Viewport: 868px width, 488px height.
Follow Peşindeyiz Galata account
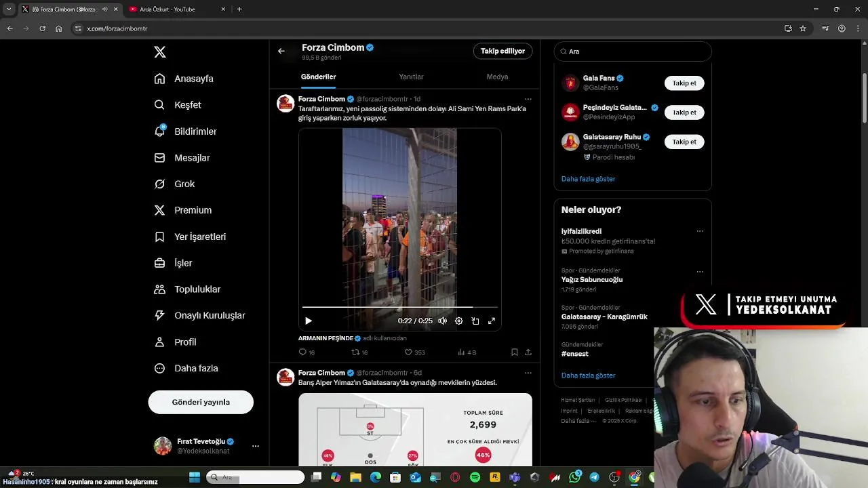coord(684,113)
